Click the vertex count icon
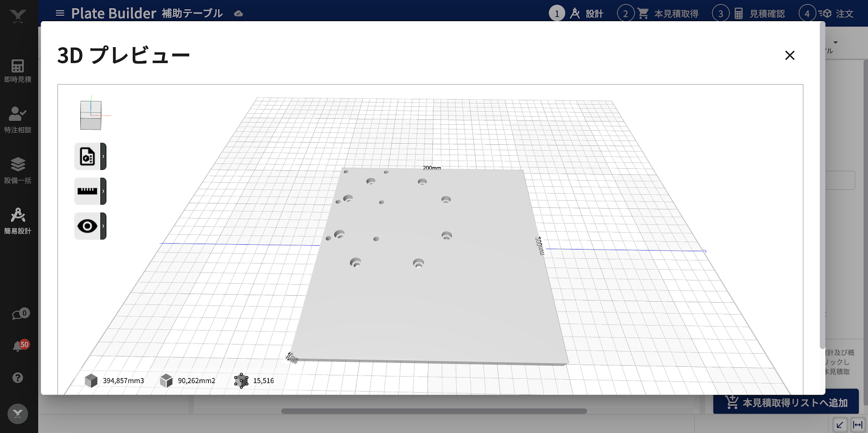The image size is (868, 433). coord(241,381)
